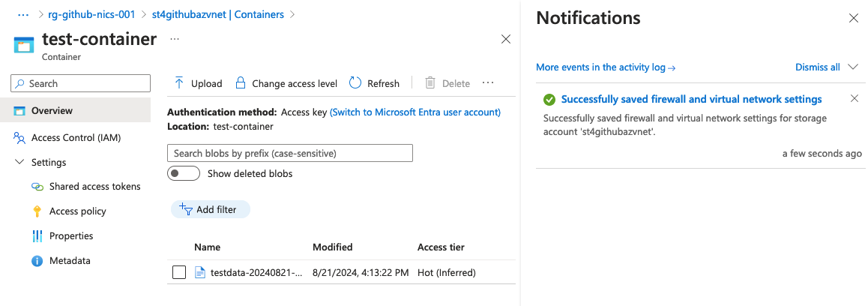The width and height of the screenshot is (868, 306).
Task: Check the testdata-20240821 blob checkbox
Action: click(x=179, y=273)
